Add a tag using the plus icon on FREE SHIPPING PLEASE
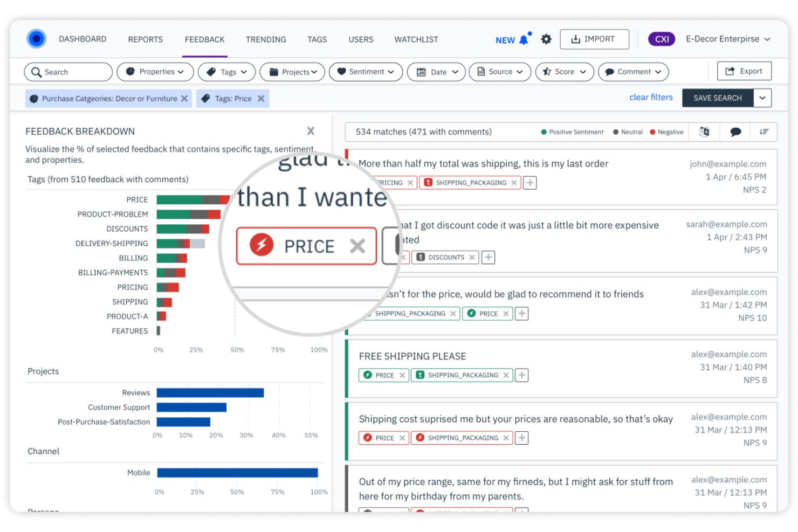 [521, 375]
